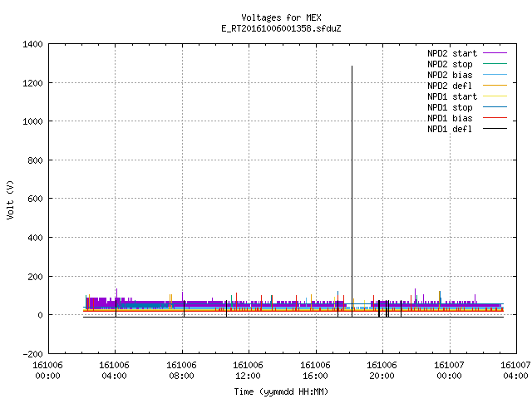Click the 'Voltages for MEX' chart title
Image resolution: width=532 pixels, height=399 pixels.
pyautogui.click(x=281, y=17)
